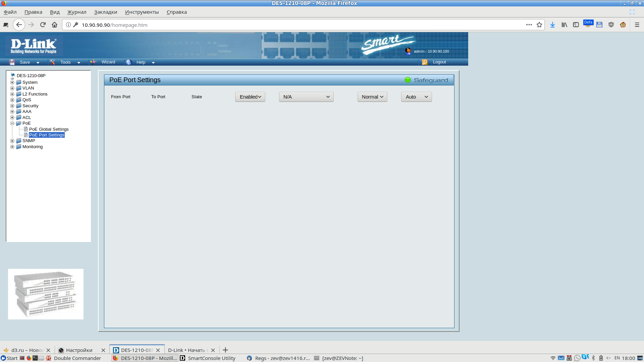644x362 pixels.
Task: Open the library bookshelf icon
Action: click(564, 25)
